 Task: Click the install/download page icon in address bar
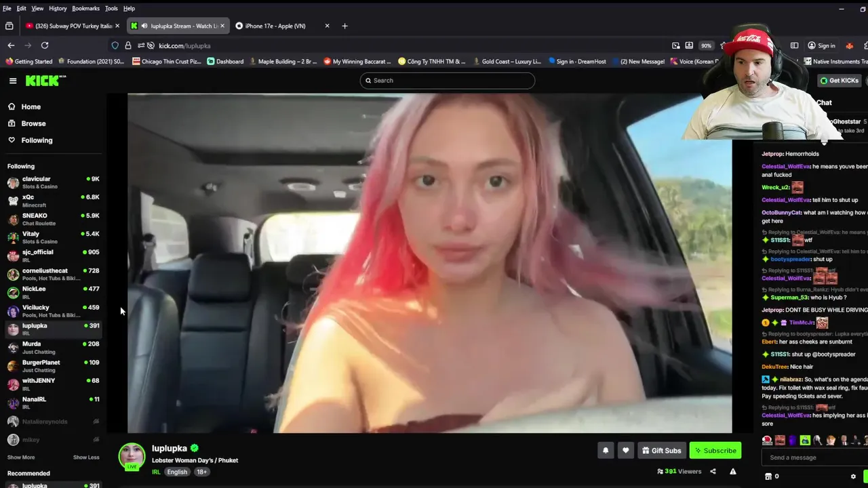689,45
